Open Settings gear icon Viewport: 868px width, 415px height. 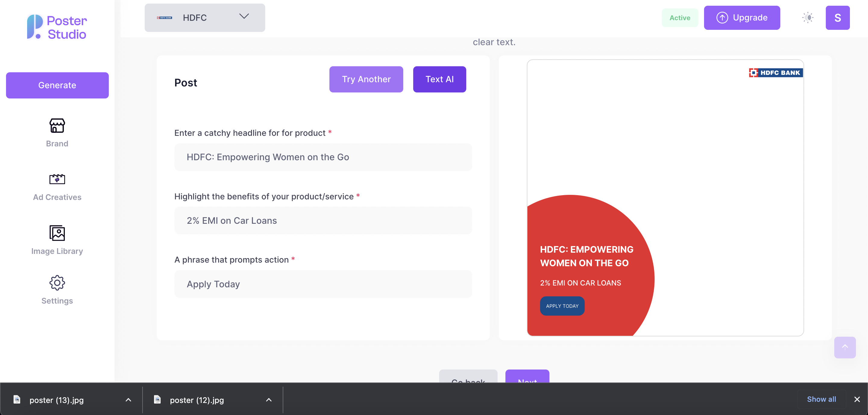(57, 283)
